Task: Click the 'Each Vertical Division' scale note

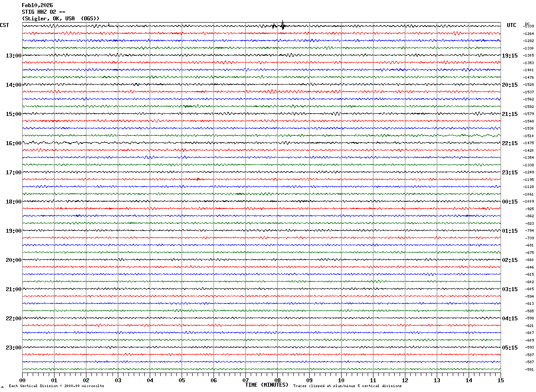Action: click(56, 386)
